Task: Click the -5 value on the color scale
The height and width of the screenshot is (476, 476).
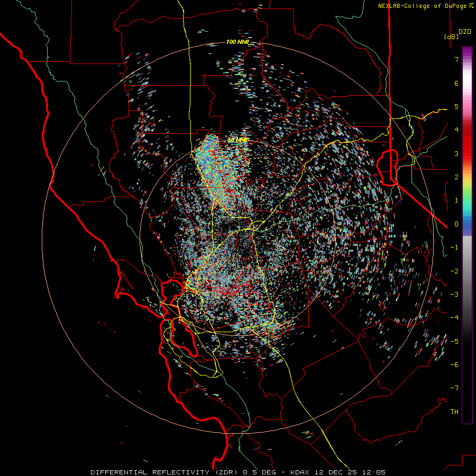Action: point(454,341)
